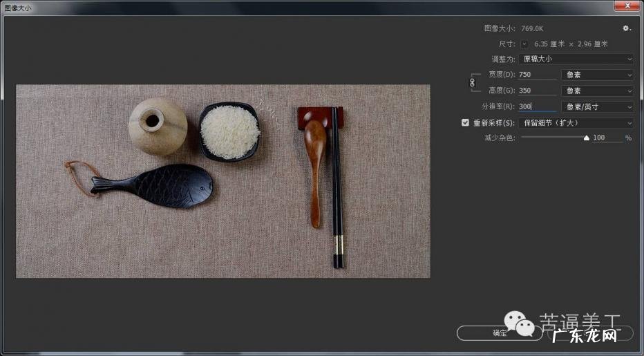
Task: Open the 像素/英寸 resolution unit dropdown
Action: pos(597,107)
